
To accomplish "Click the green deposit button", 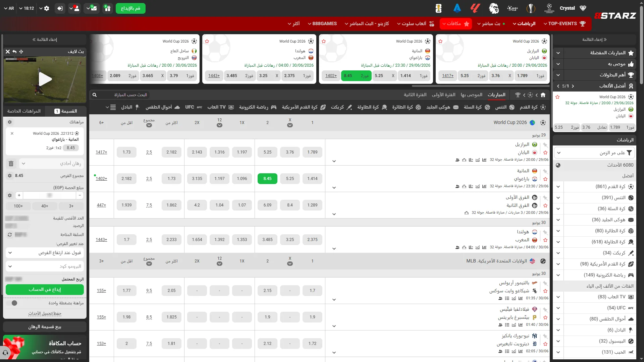I will pos(130,8).
